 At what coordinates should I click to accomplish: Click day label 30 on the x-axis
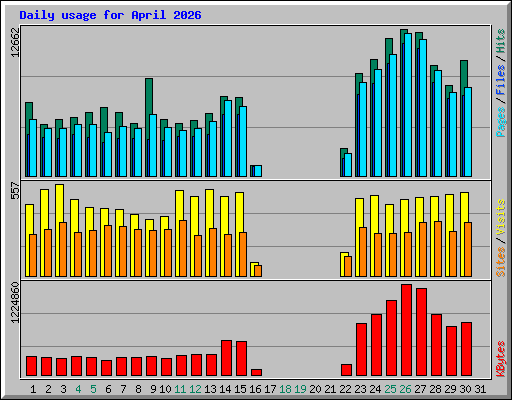[465, 389]
